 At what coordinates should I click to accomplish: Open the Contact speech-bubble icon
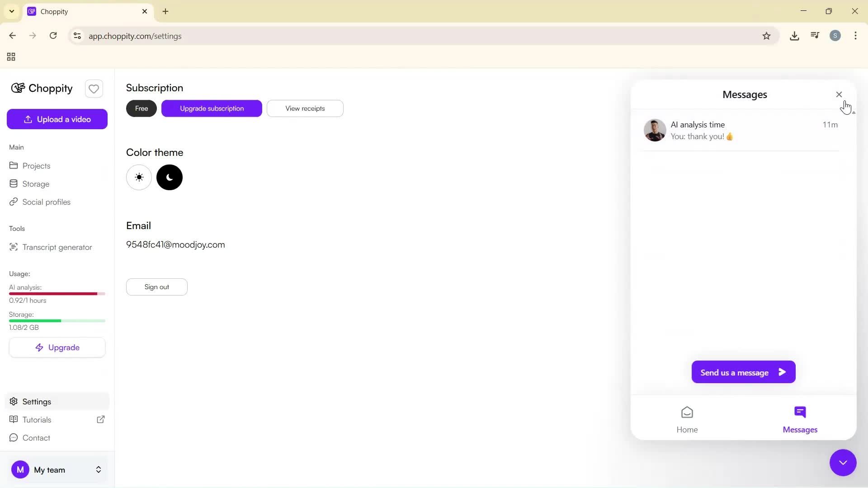tap(14, 438)
